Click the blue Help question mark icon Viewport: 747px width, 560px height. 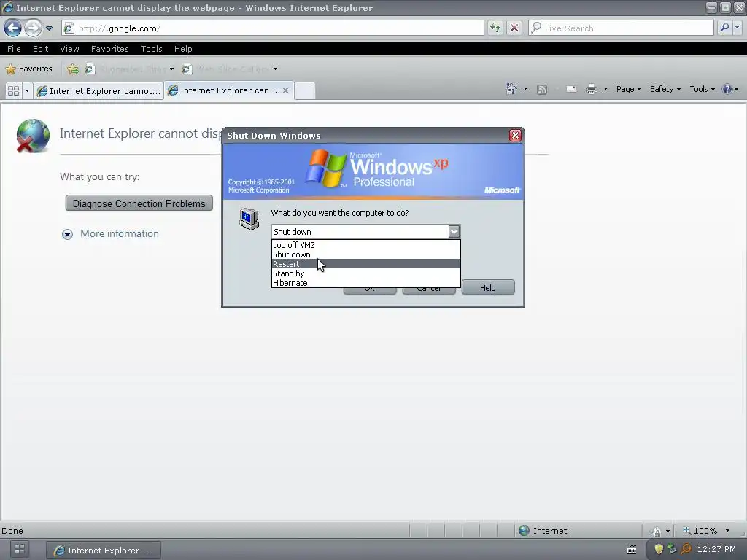[727, 89]
